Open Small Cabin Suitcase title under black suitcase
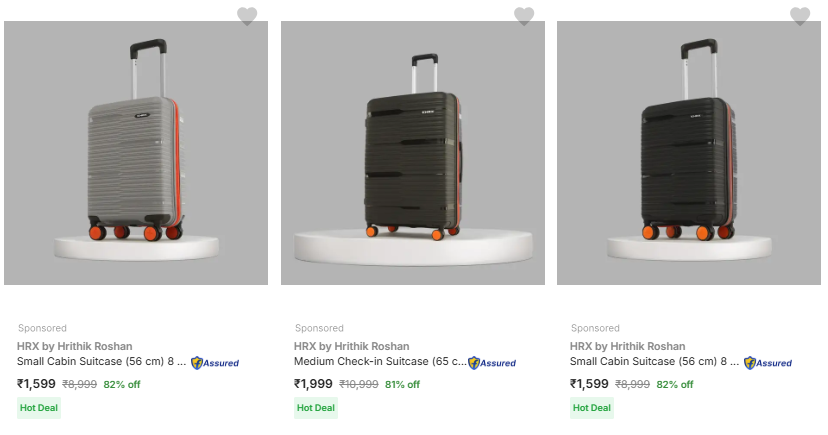828x435 pixels. 654,362
